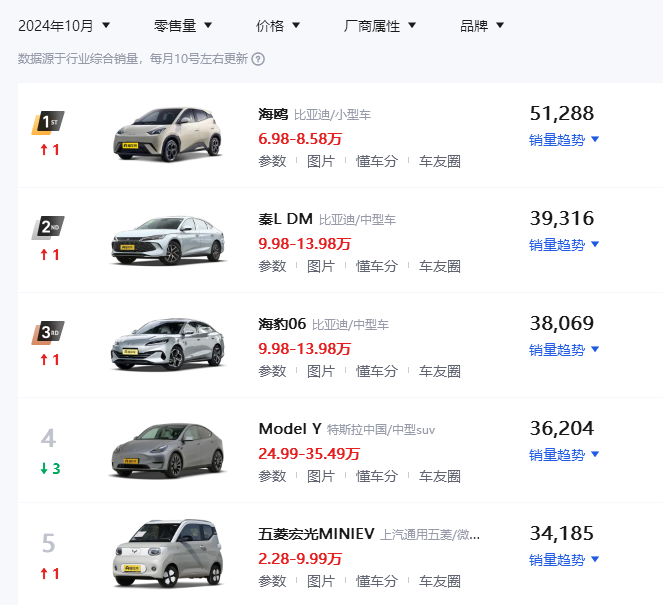
Task: Expand 销量趋势 for Model Y
Action: [564, 455]
